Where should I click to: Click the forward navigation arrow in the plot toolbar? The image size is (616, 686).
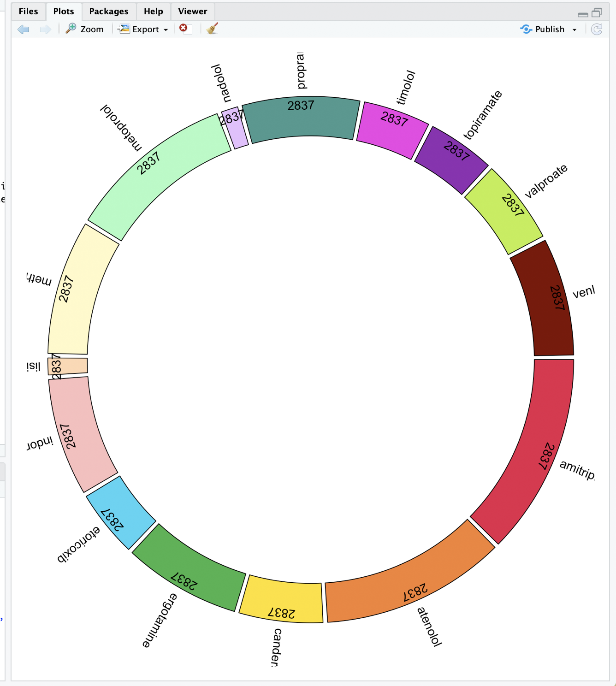click(x=45, y=29)
